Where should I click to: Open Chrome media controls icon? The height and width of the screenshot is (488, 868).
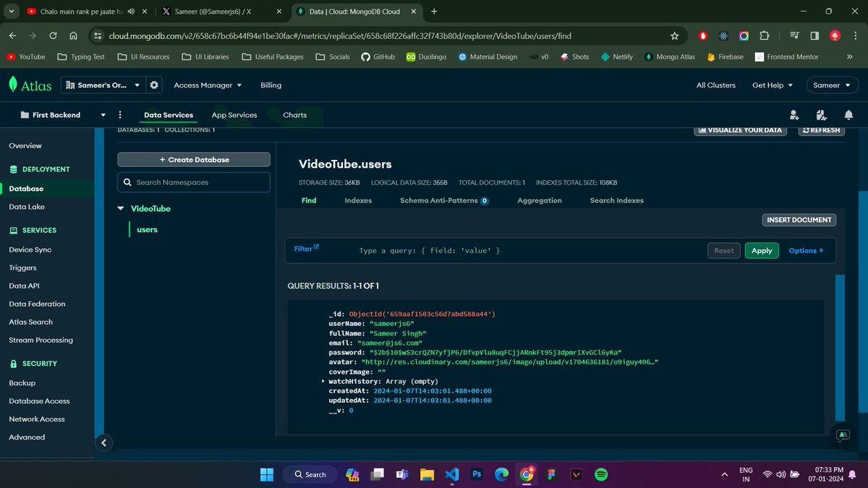[794, 36]
